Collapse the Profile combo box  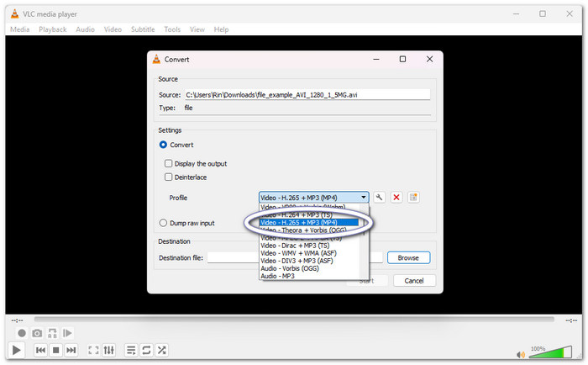click(x=314, y=198)
